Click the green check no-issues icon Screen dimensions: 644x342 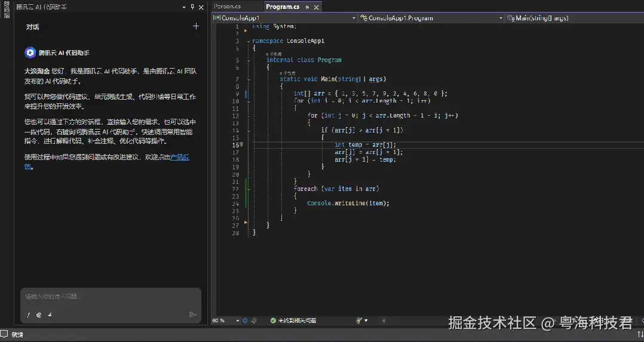click(x=273, y=321)
